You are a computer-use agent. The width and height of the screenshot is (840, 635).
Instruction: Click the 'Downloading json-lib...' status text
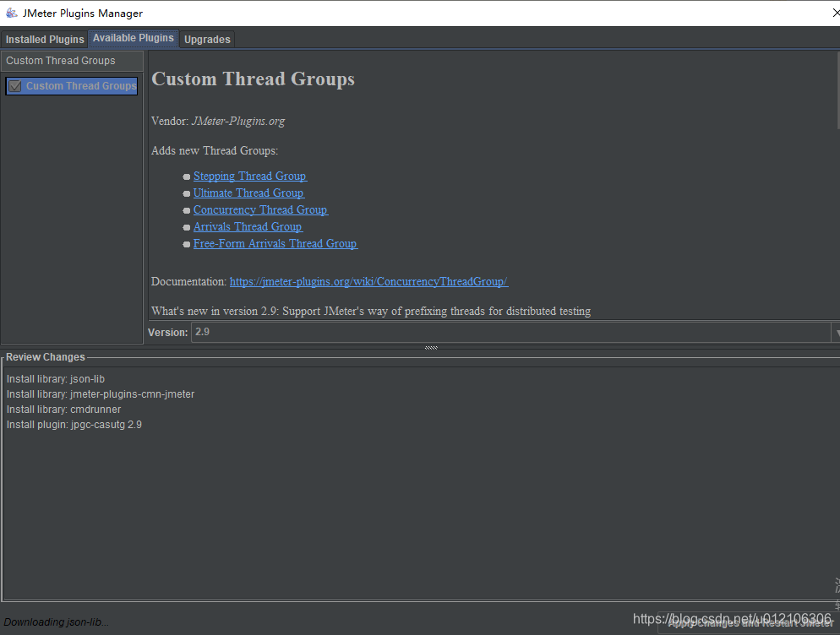click(57, 622)
